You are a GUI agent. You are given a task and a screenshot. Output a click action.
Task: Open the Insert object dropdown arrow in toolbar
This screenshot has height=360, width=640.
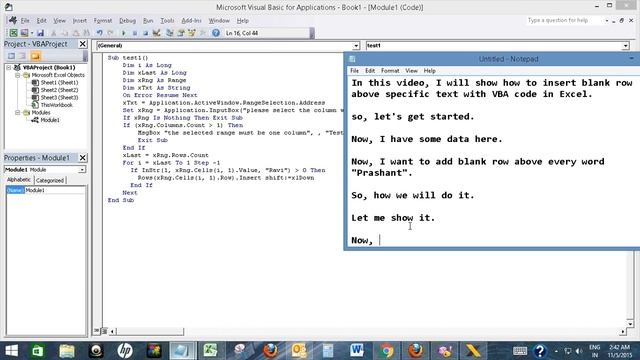pos(31,33)
